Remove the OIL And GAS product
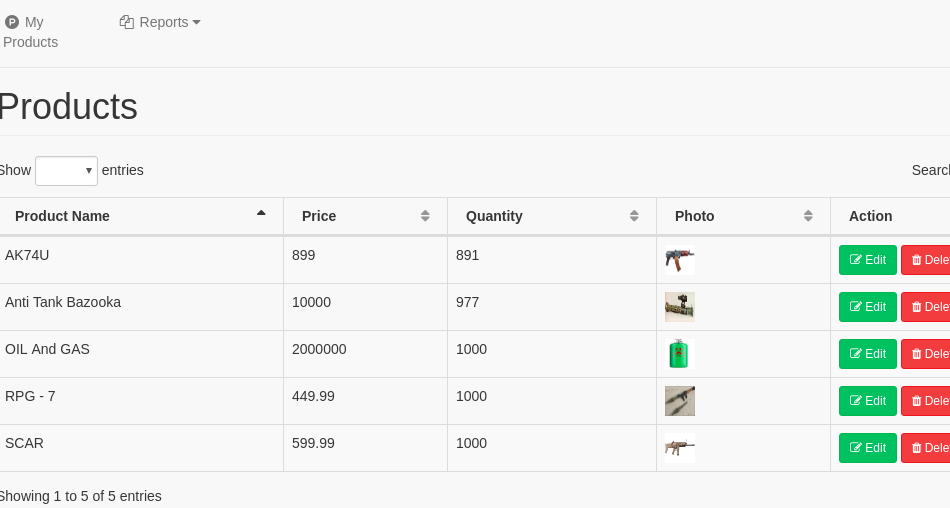Image resolution: width=950 pixels, height=508 pixels. pos(927,354)
